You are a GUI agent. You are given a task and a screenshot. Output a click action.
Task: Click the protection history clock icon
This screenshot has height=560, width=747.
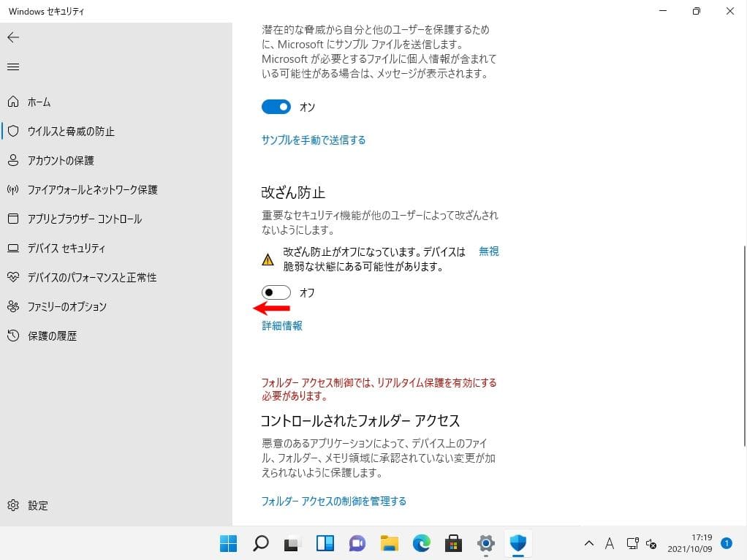13,336
